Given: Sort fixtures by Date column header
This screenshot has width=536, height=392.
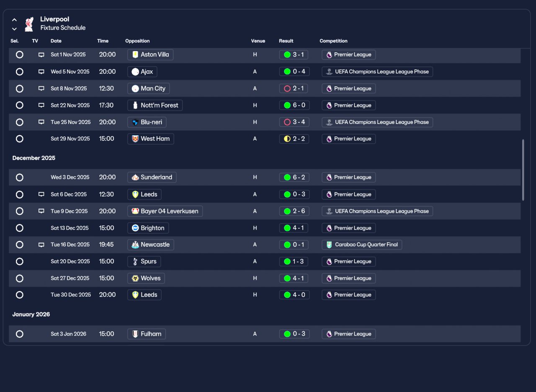Looking at the screenshot, I should (x=56, y=41).
